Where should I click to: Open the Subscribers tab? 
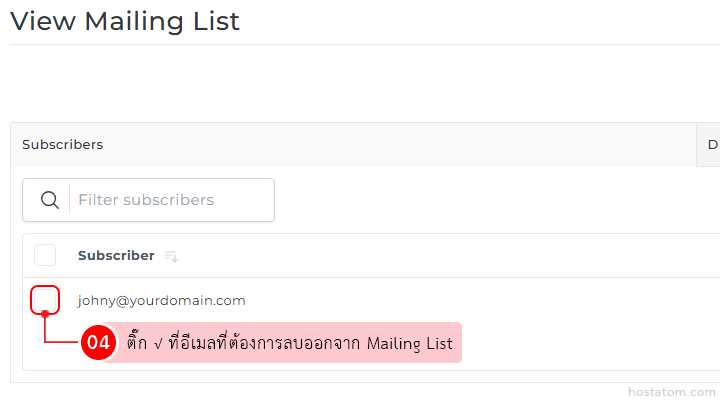[62, 145]
